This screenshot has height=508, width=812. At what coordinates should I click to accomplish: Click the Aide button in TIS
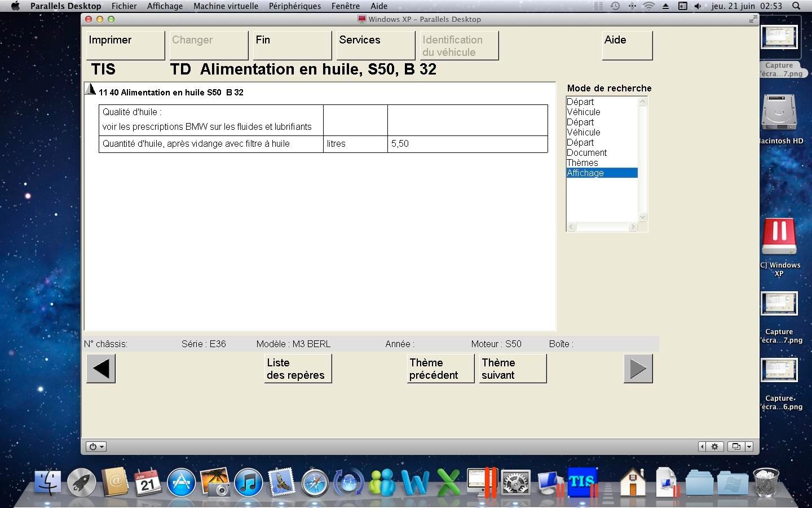point(627,45)
